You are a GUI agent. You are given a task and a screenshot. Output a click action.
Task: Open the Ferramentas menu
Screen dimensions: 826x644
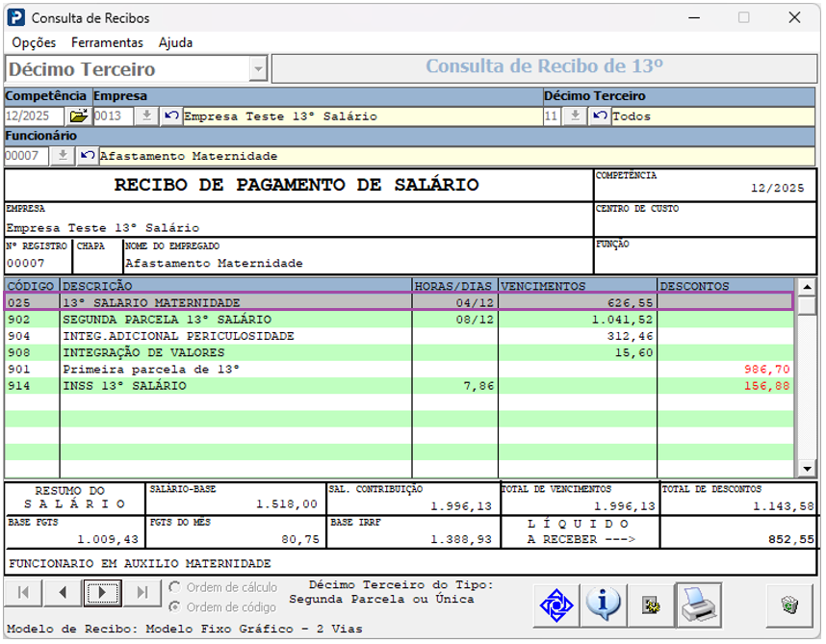click(x=107, y=42)
